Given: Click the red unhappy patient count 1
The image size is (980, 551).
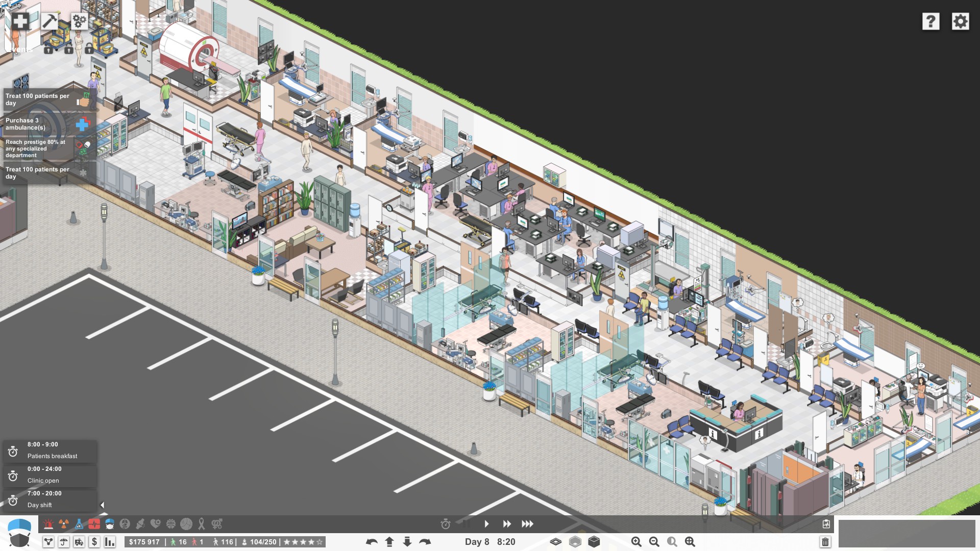Looking at the screenshot, I should tap(198, 542).
